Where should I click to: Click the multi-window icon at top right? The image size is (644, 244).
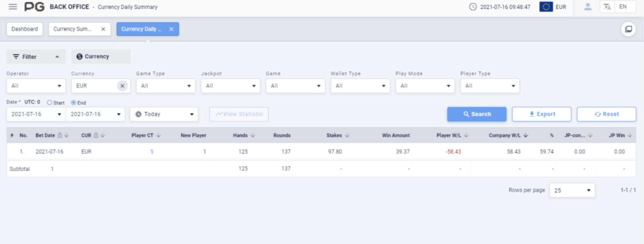click(x=628, y=29)
